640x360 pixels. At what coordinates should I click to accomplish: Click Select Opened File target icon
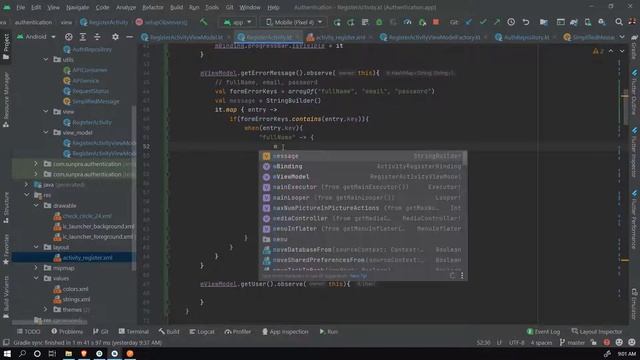69,37
